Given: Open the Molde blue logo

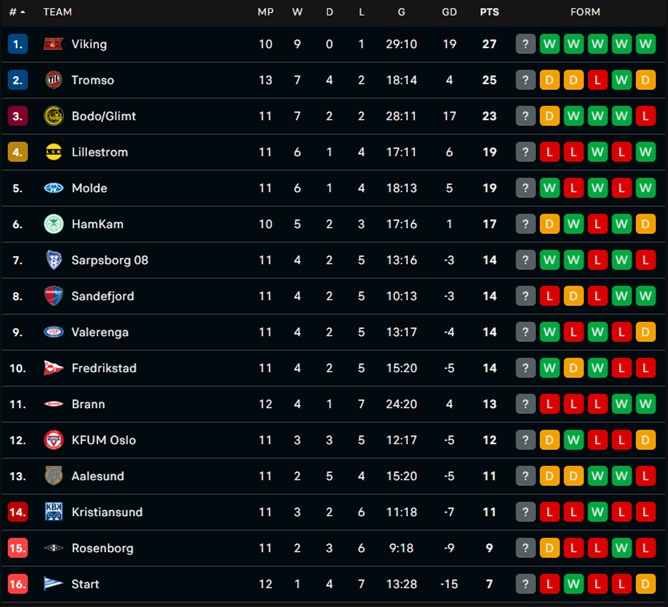Looking at the screenshot, I should pos(54,188).
